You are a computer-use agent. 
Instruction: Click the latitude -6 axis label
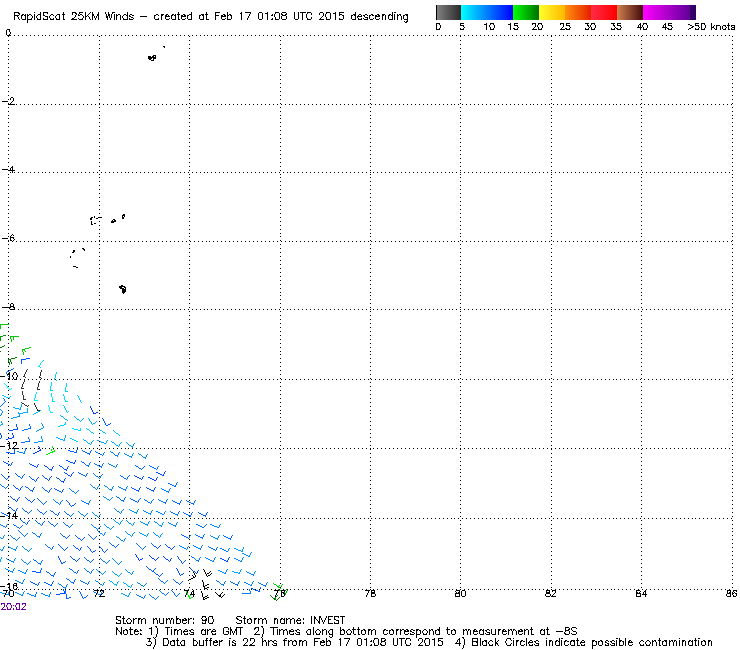point(8,238)
